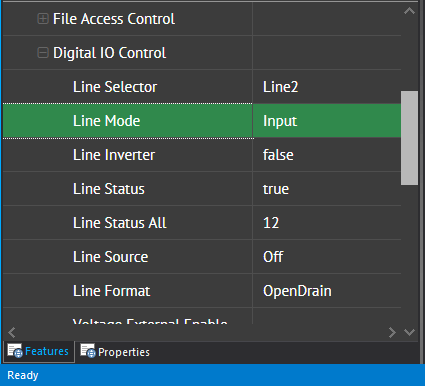Click the vertical scrollbar thumb
Screen dimensions: 425x386
tap(409, 138)
